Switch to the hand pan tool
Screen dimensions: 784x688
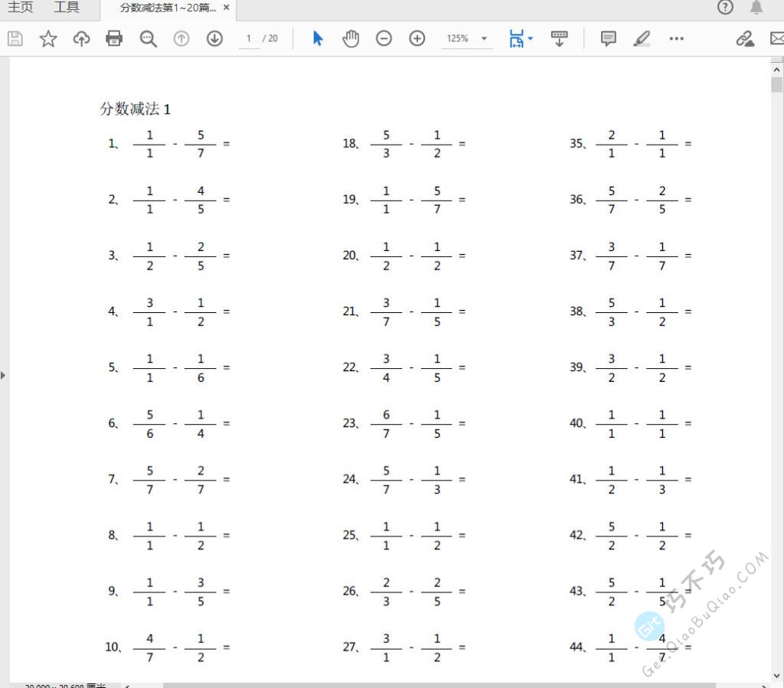tap(351, 39)
